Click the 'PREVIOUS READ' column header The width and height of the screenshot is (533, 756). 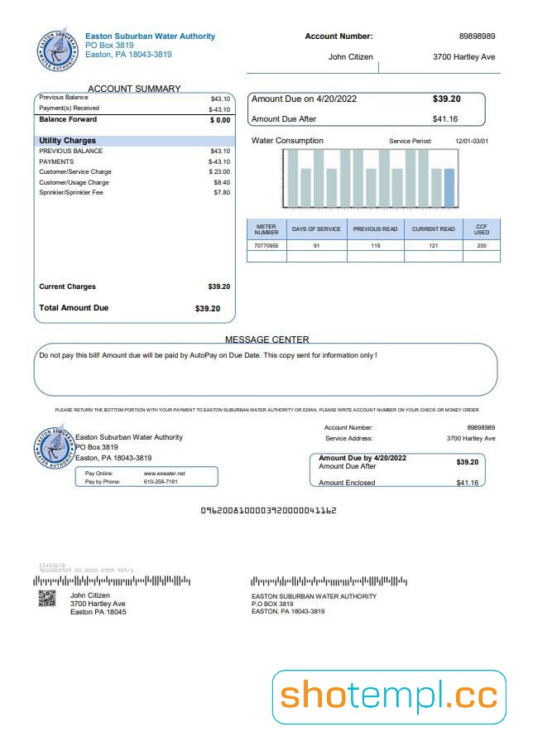(x=376, y=229)
